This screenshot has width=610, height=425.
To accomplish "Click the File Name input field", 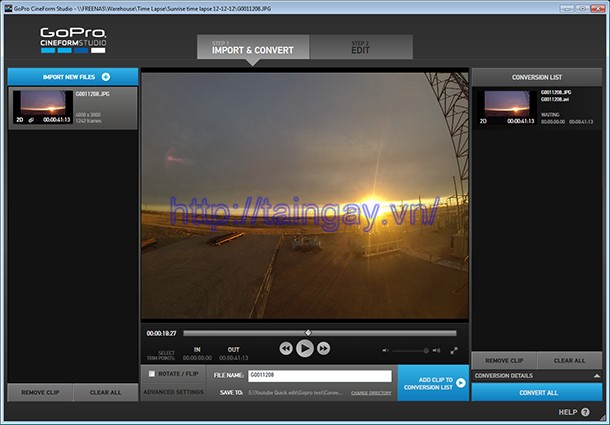I will tap(318, 376).
